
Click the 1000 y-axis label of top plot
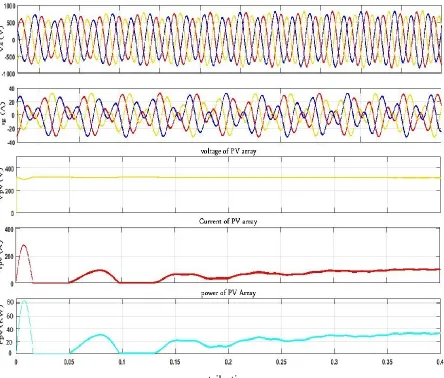(10, 7)
